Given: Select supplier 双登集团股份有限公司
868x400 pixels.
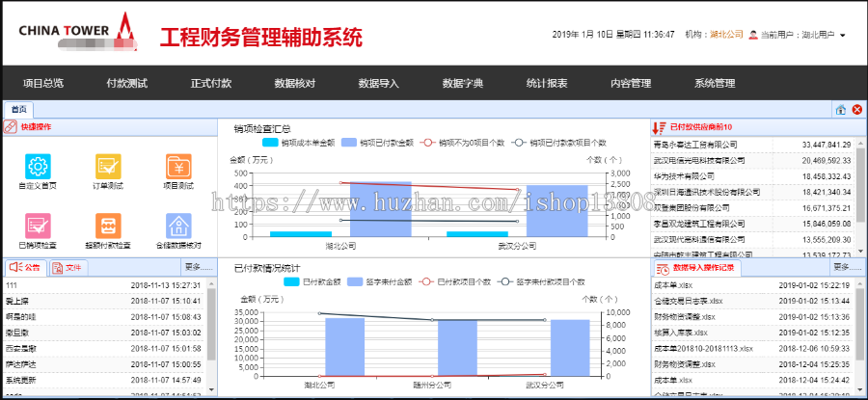Looking at the screenshot, I should coord(692,208).
